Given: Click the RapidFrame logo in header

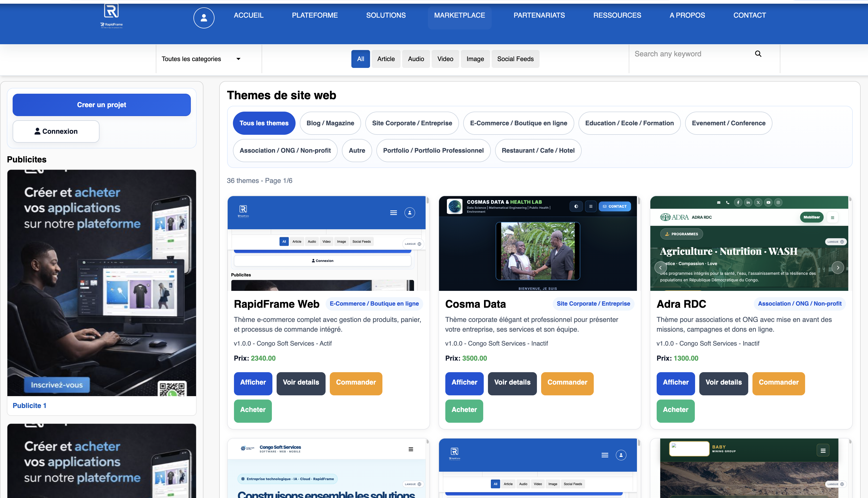Looking at the screenshot, I should tap(112, 16).
